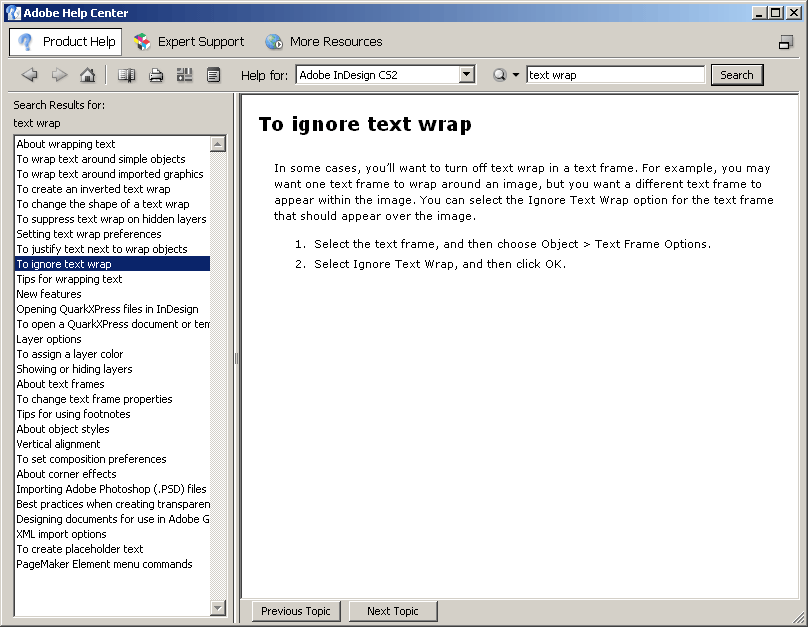Click the results list scroll down arrow

pyautogui.click(x=218, y=608)
